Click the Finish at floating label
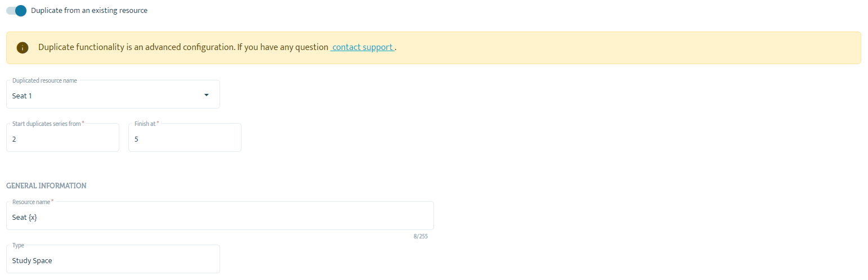 pos(146,124)
